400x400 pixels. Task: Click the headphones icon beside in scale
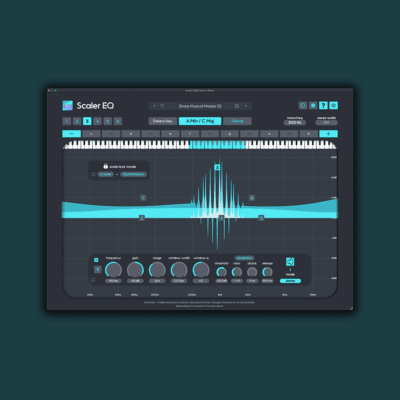[x=93, y=174]
